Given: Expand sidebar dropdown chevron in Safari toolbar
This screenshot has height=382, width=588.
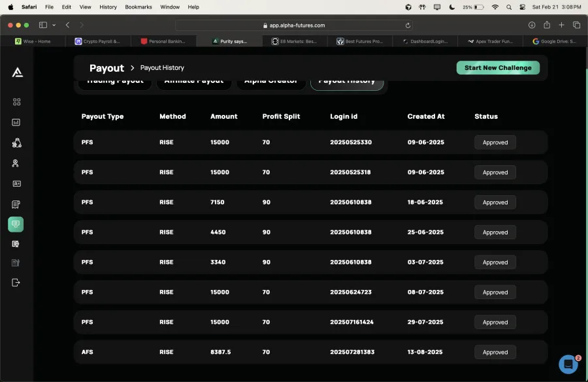Looking at the screenshot, I should [54, 25].
